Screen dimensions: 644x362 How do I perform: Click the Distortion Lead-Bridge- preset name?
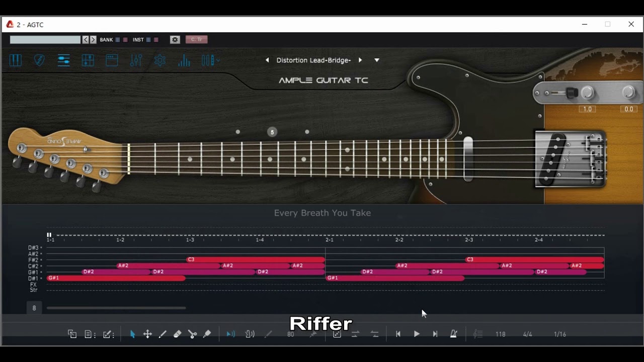click(x=313, y=60)
